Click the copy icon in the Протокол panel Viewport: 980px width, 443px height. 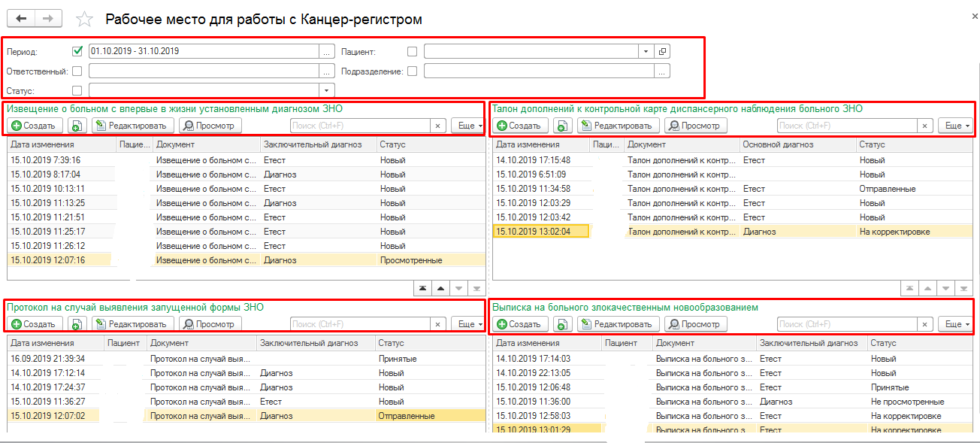click(77, 324)
